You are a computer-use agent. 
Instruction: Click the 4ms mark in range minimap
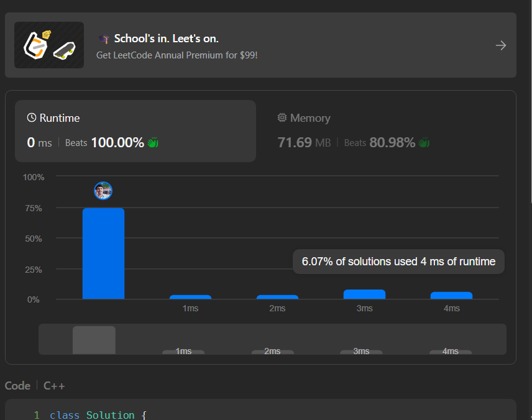451,352
